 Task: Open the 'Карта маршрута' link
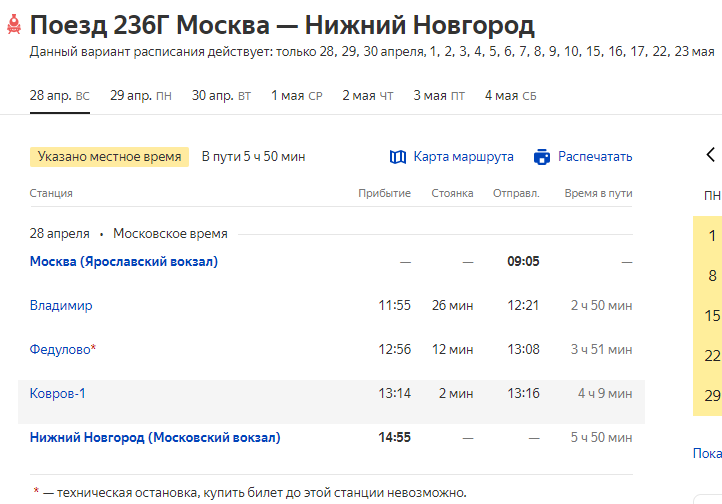pos(463,157)
